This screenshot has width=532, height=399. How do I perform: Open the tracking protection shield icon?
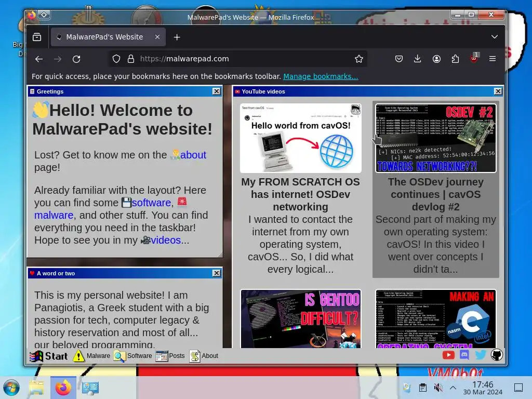click(116, 59)
